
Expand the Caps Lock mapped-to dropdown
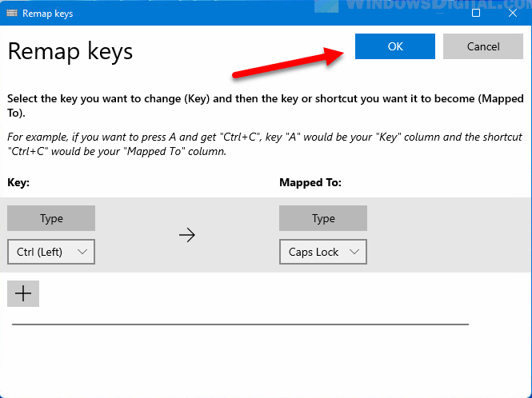click(x=323, y=252)
